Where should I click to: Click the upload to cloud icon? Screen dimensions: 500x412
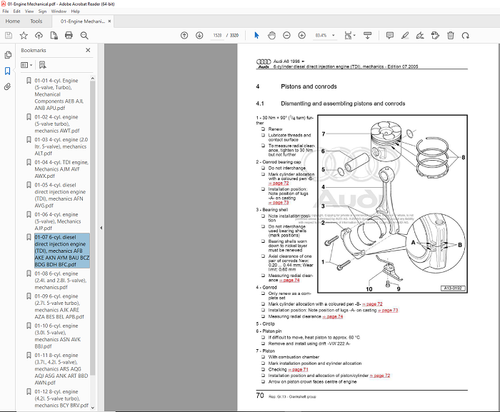[39, 35]
